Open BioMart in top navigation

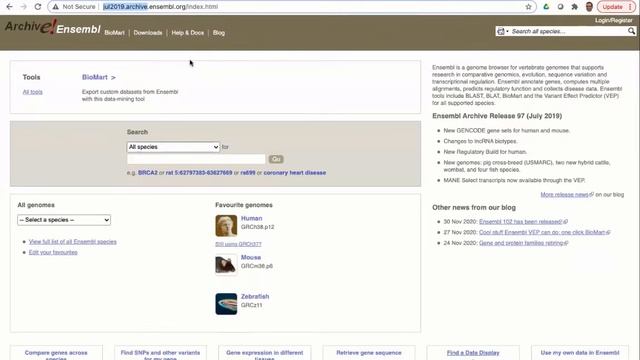tap(114, 33)
